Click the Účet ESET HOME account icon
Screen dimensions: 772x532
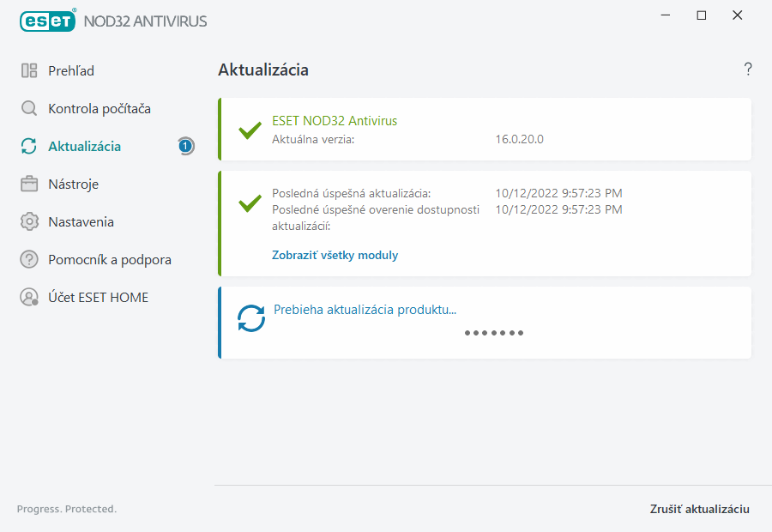click(29, 298)
